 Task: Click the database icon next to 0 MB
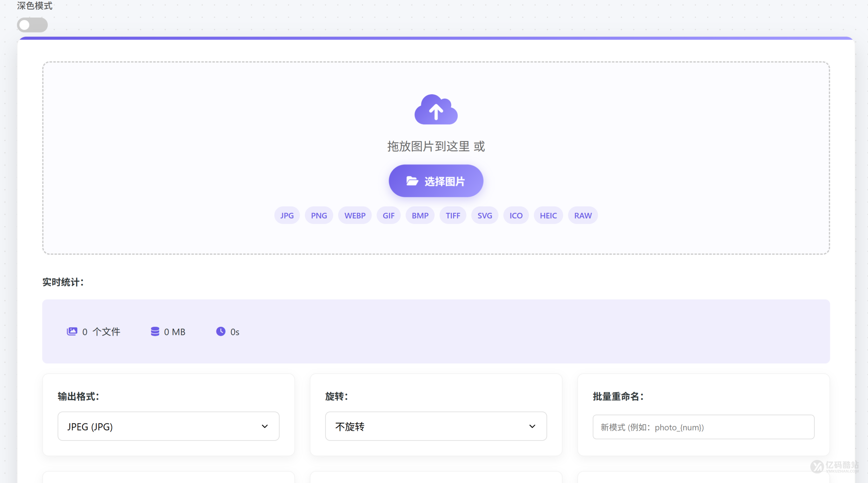(155, 331)
